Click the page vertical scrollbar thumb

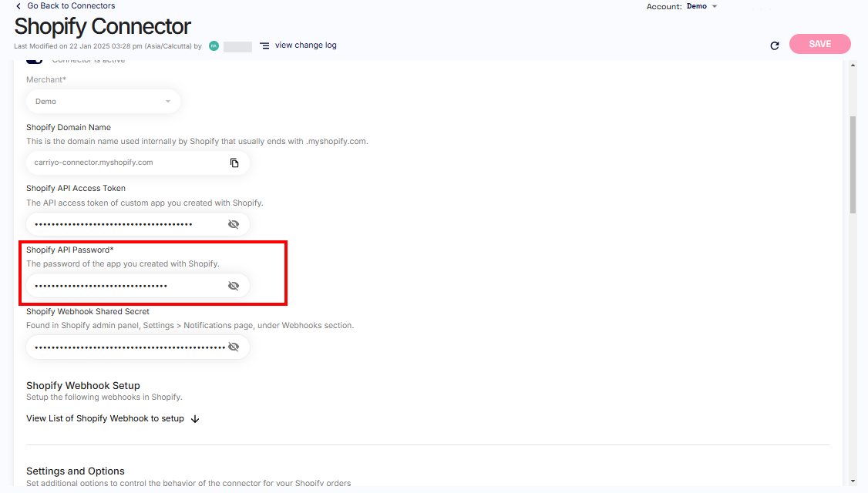click(x=853, y=164)
